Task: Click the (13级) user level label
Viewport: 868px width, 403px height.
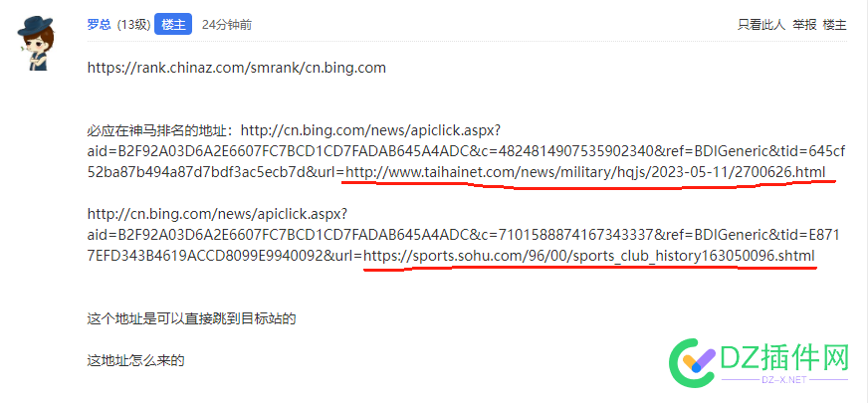Action: pyautogui.click(x=132, y=24)
